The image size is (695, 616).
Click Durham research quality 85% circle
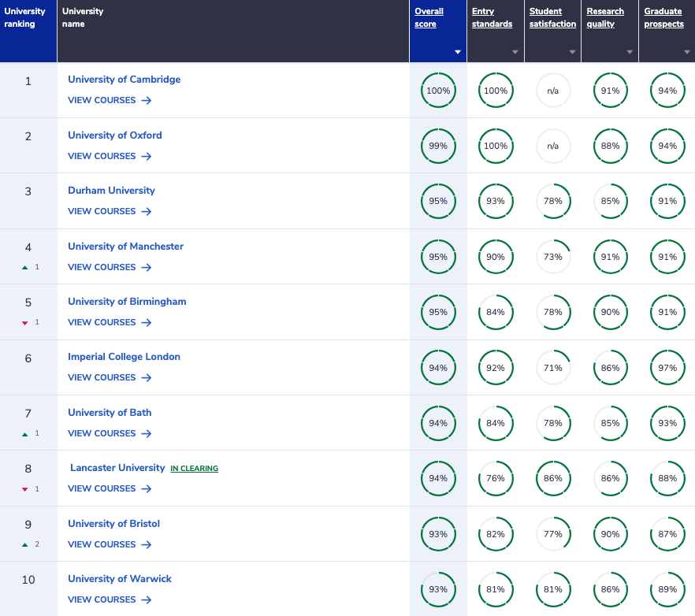[610, 201]
